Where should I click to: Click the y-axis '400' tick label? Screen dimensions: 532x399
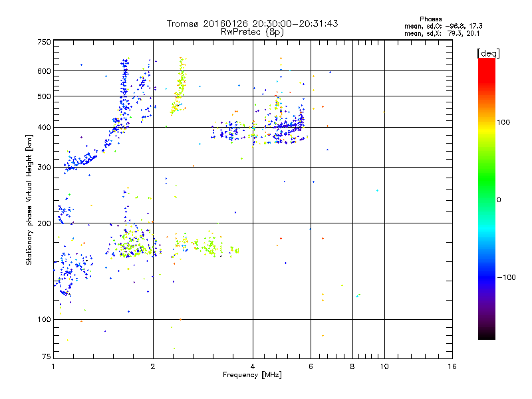tap(44, 127)
